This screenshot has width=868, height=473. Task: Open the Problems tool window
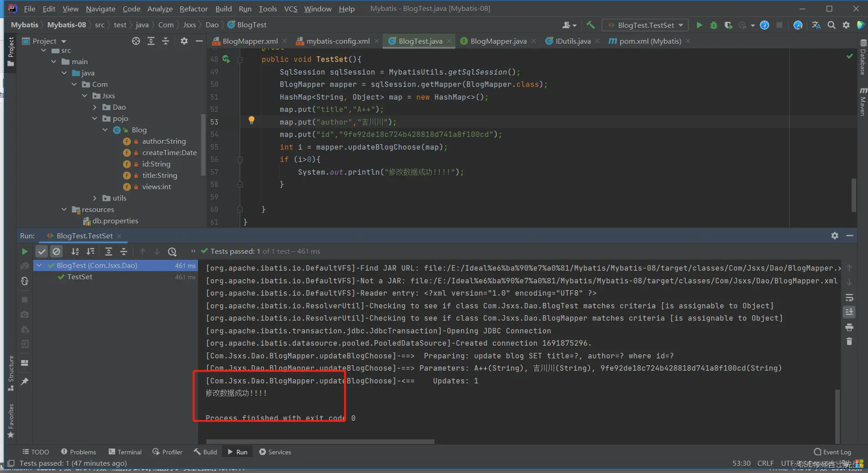point(79,452)
